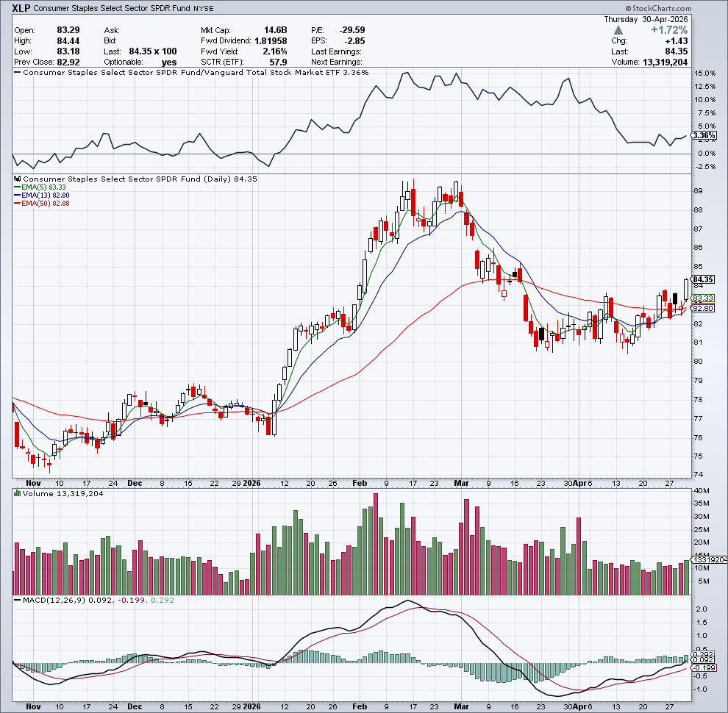The width and height of the screenshot is (728, 713).
Task: Click the 84.35 last price axis tag
Action: click(x=703, y=279)
